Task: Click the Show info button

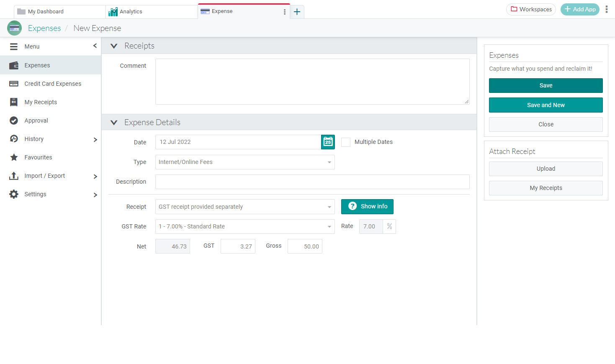Action: pos(367,206)
